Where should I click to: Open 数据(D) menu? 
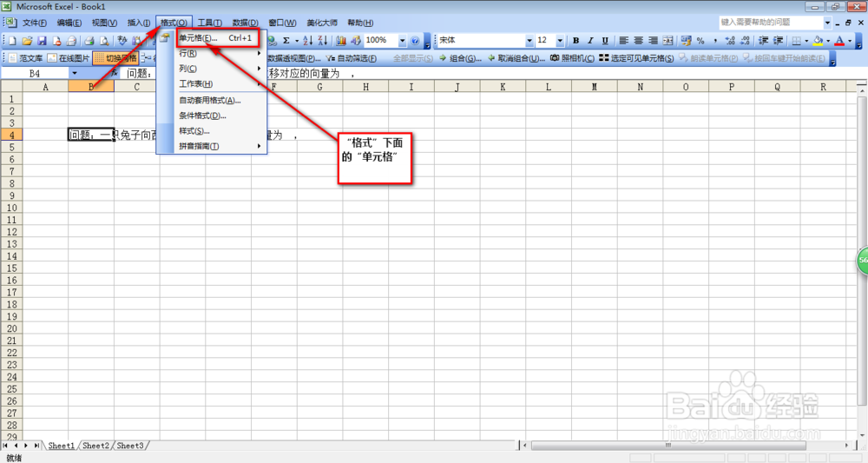click(x=245, y=23)
